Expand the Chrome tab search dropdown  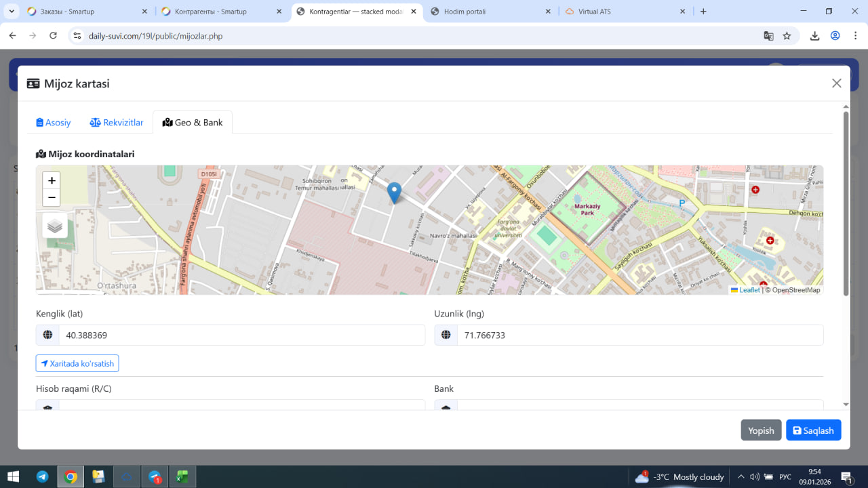12,12
